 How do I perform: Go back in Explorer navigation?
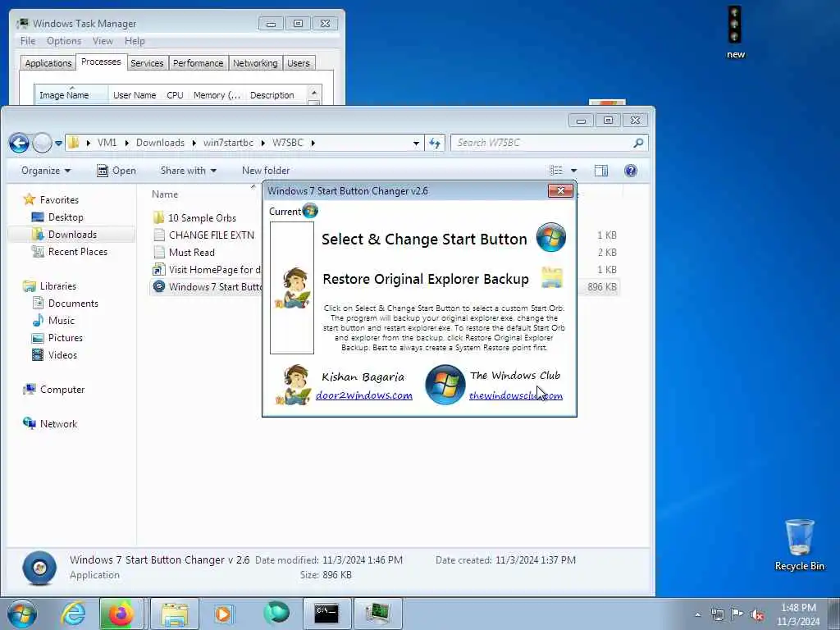pyautogui.click(x=19, y=143)
